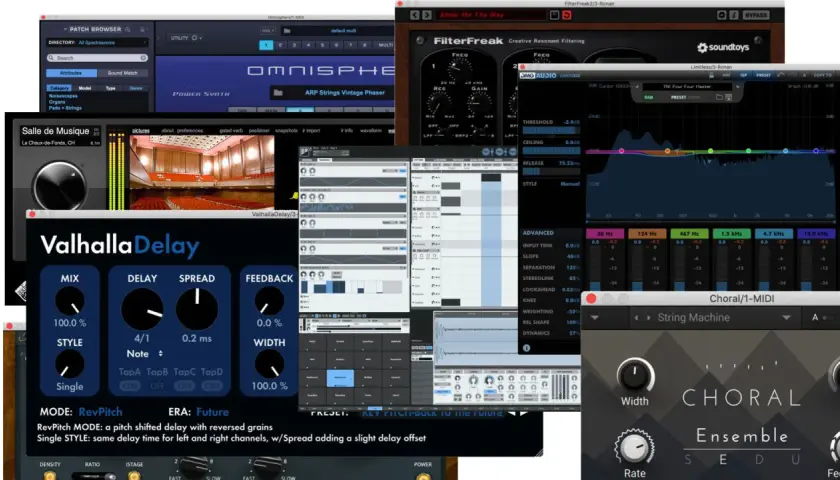
Task: Click the FilterFreak settings icon beside info
Action: (722, 15)
